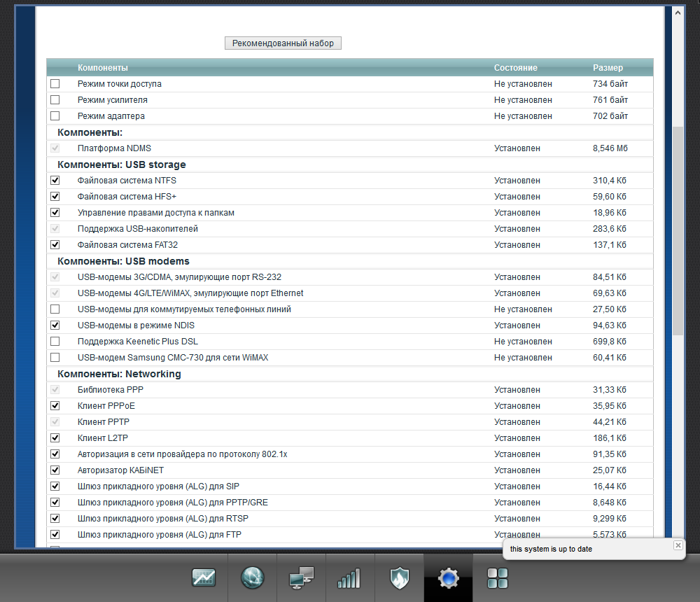Image resolution: width=700 pixels, height=602 pixels.
Task: Uncheck Файловая система NTFS
Action: (x=55, y=181)
